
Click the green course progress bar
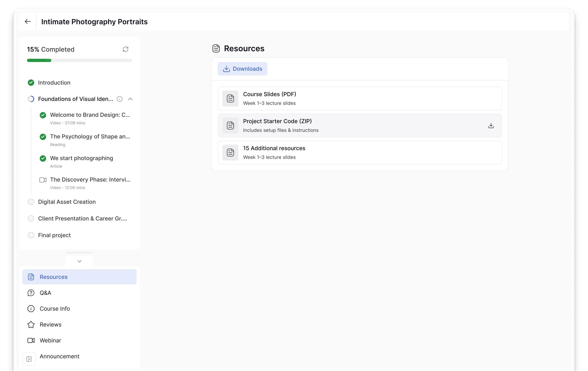39,60
